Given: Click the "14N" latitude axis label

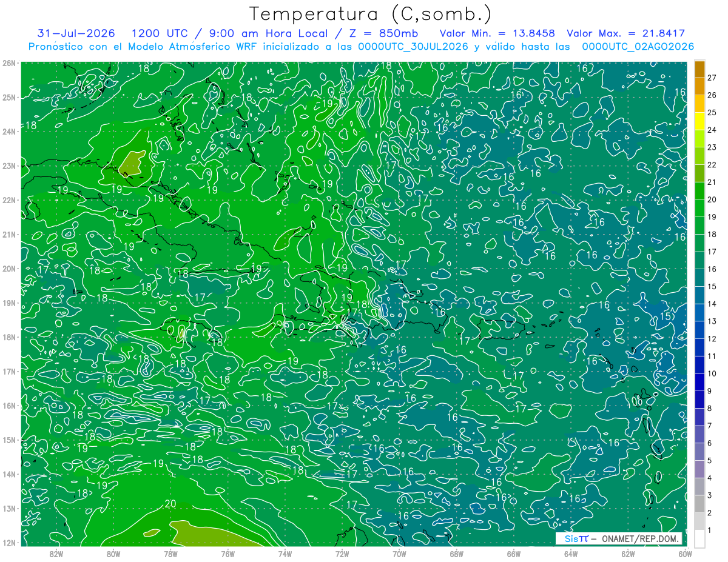Looking at the screenshot, I should (9, 474).
